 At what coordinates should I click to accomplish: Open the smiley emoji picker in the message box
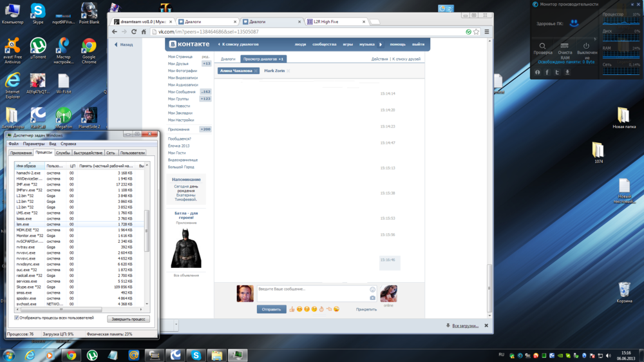click(372, 290)
